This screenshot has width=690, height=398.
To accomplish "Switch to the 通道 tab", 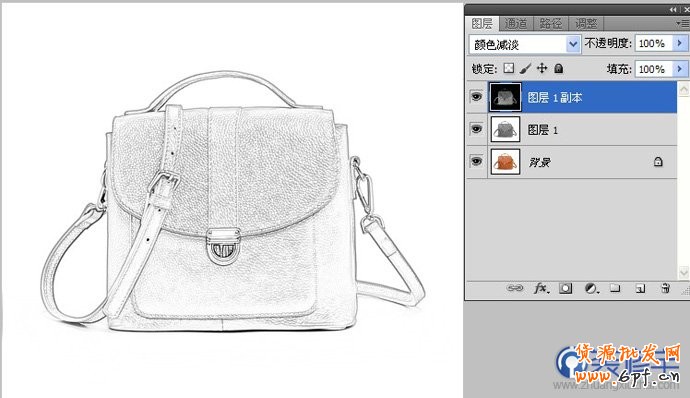I will pos(516,23).
